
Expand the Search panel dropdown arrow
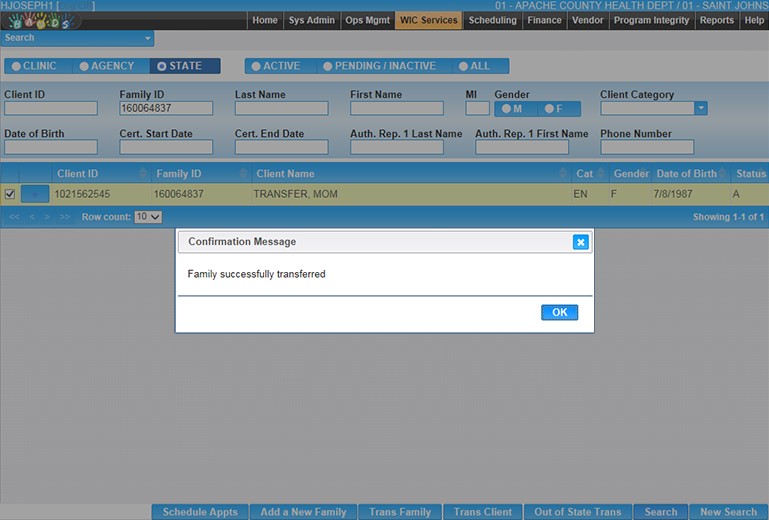[x=148, y=38]
